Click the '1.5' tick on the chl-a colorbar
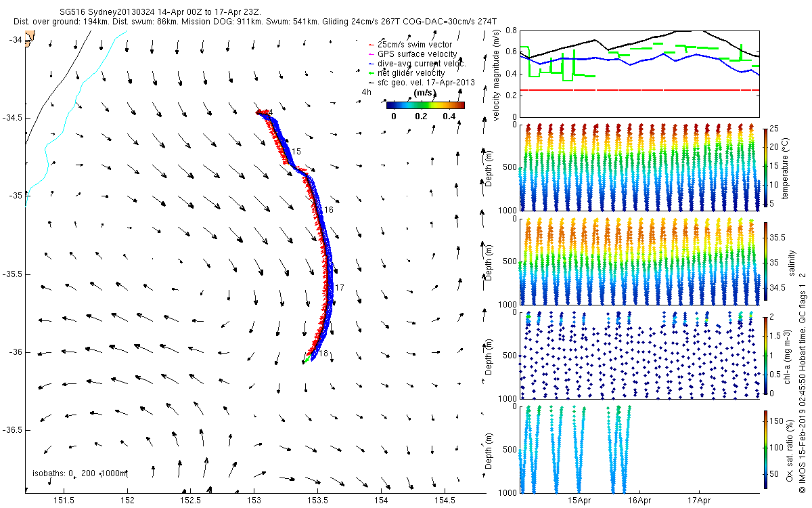This screenshot has width=812, height=508. point(775,335)
